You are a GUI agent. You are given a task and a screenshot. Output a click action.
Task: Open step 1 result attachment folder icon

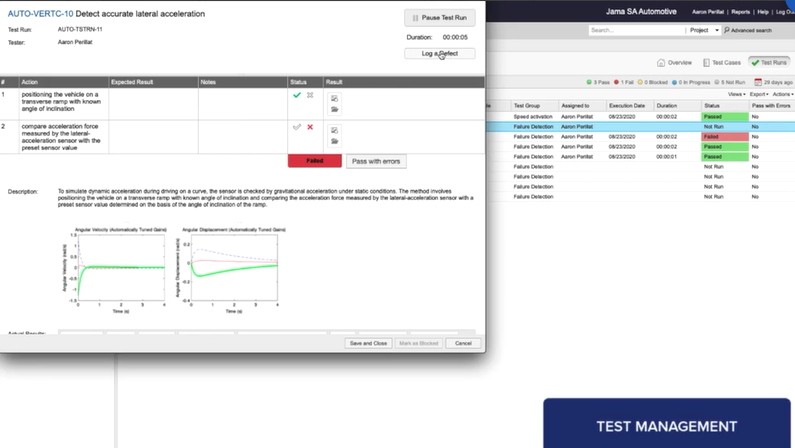pos(335,109)
